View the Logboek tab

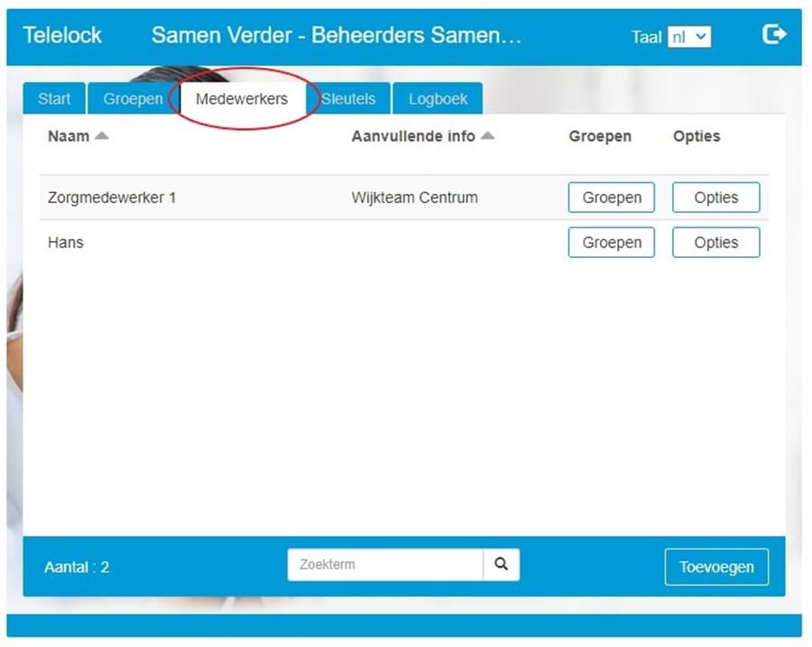pyautogui.click(x=438, y=99)
